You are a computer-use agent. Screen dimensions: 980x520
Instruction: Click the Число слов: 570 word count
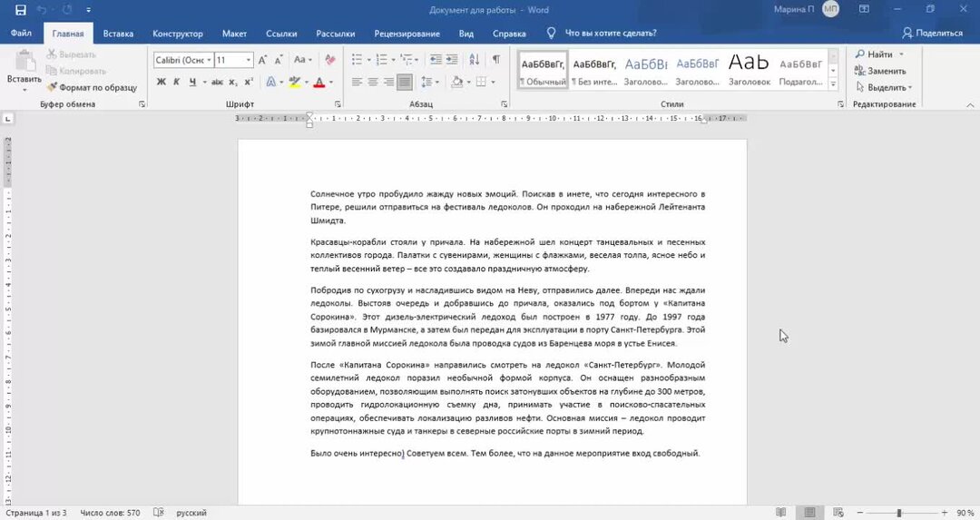[x=110, y=513]
